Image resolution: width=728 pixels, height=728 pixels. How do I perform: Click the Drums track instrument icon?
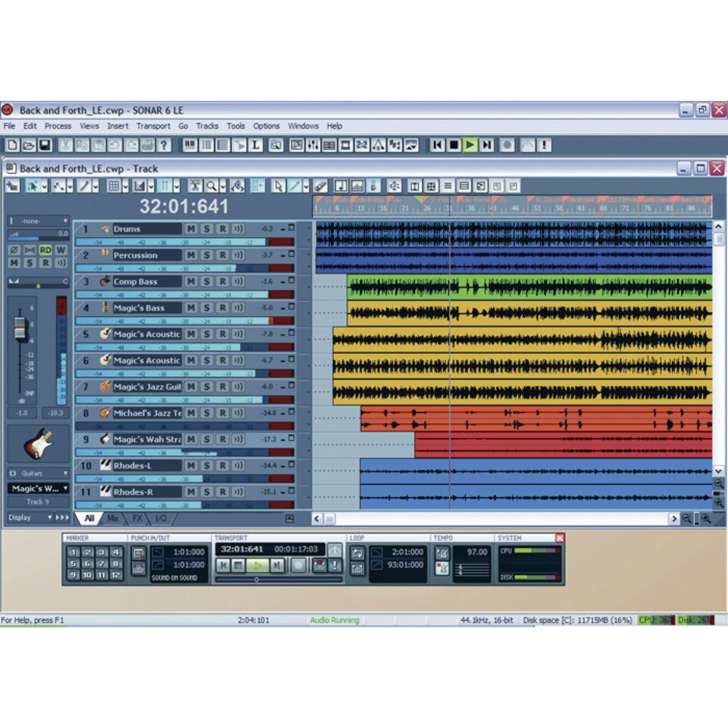[x=105, y=228]
